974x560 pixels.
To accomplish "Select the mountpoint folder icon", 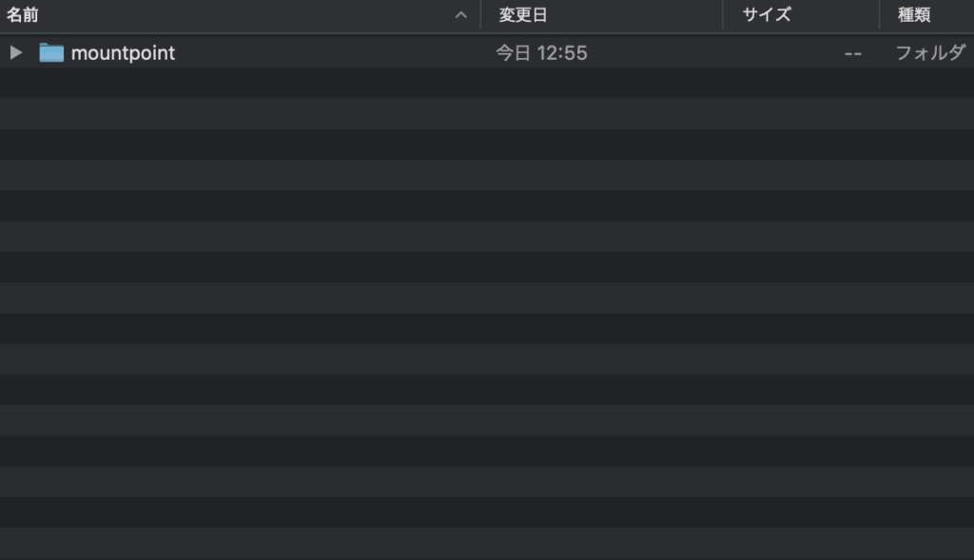I will pos(51,53).
